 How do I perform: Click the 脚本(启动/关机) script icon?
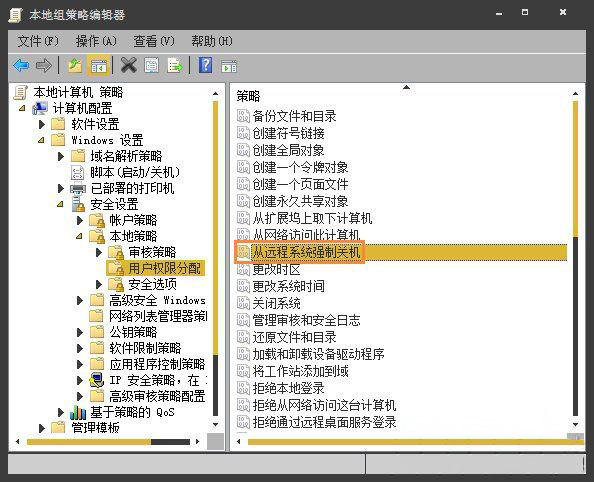click(78, 172)
